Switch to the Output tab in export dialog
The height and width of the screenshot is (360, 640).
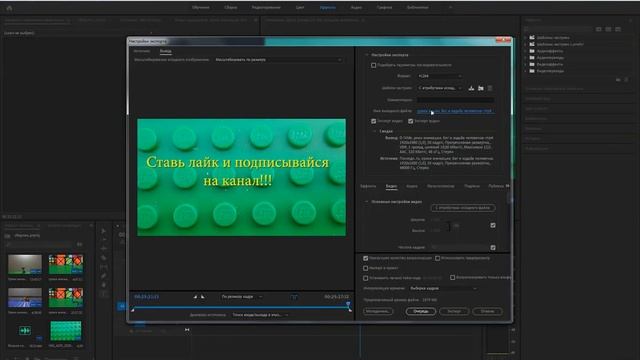(165, 51)
